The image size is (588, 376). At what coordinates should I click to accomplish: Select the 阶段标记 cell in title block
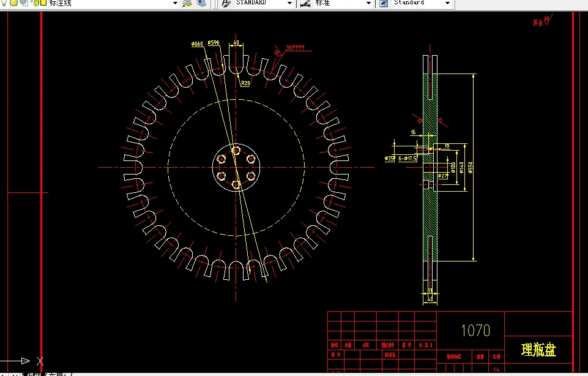click(x=454, y=357)
